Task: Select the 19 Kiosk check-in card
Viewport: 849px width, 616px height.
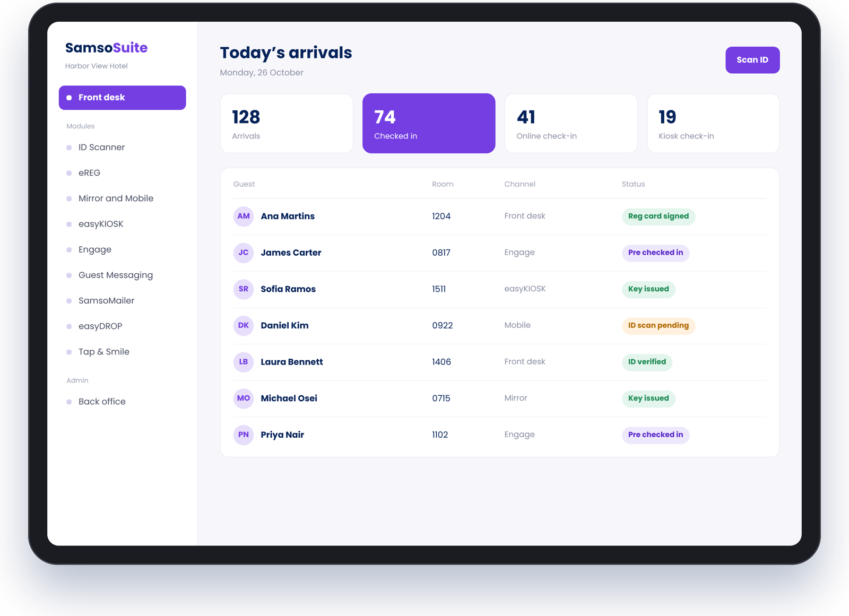Action: click(x=713, y=124)
